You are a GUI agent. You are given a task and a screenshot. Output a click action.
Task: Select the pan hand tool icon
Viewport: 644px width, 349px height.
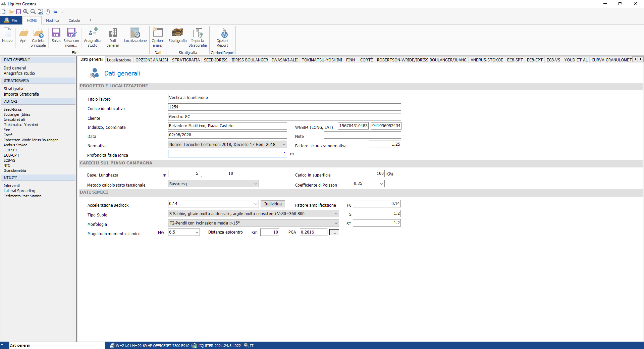(x=48, y=12)
